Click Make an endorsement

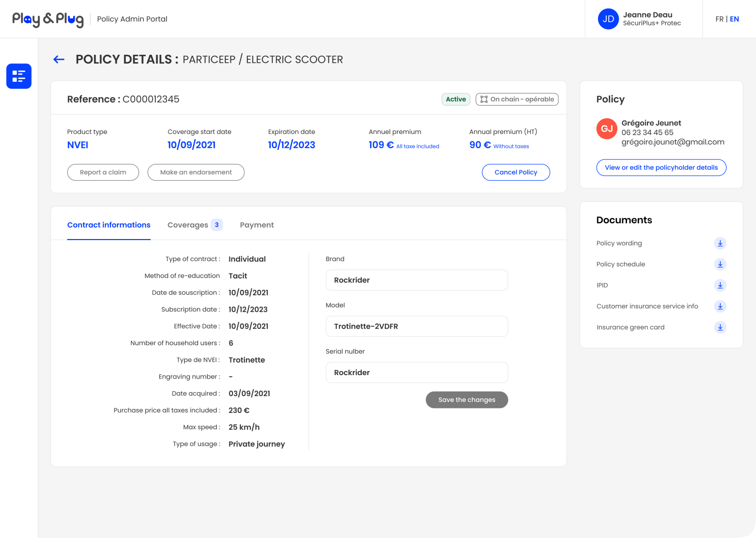196,172
